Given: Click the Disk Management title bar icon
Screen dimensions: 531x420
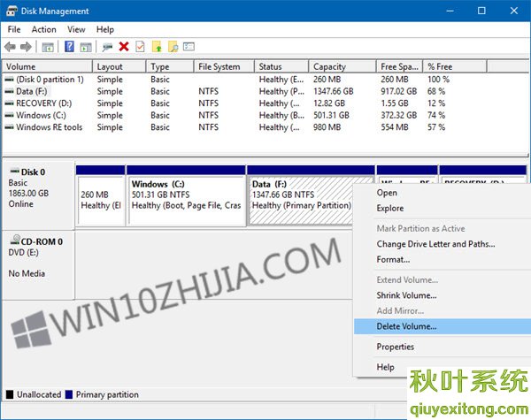Looking at the screenshot, I should click(12, 11).
